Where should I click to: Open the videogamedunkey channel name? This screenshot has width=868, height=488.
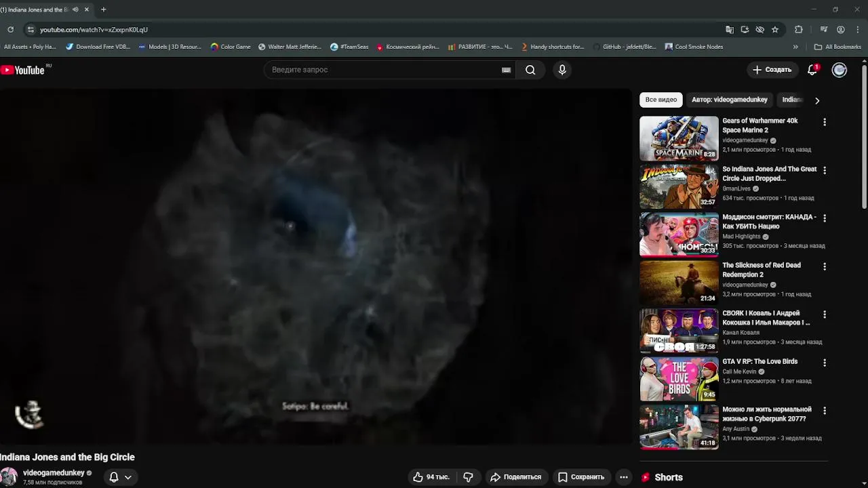pyautogui.click(x=54, y=473)
